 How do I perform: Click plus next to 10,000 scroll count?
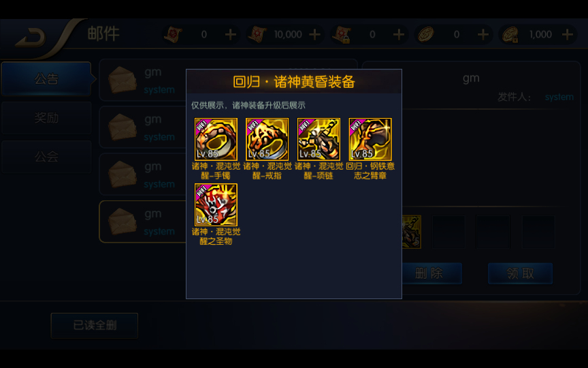314,35
